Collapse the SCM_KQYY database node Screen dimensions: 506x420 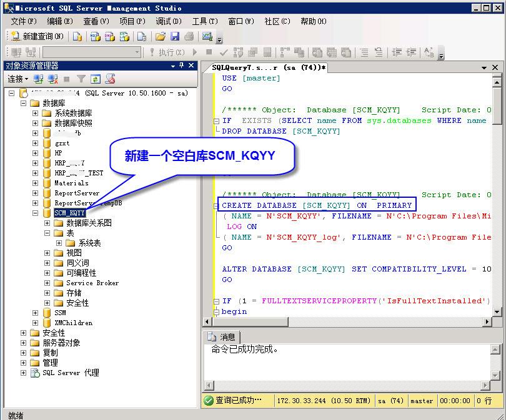click(x=35, y=213)
